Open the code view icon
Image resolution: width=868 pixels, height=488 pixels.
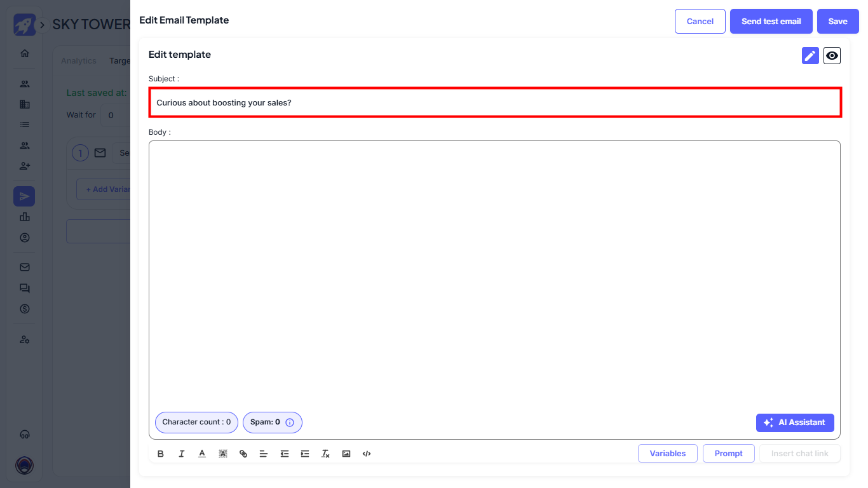pyautogui.click(x=367, y=454)
